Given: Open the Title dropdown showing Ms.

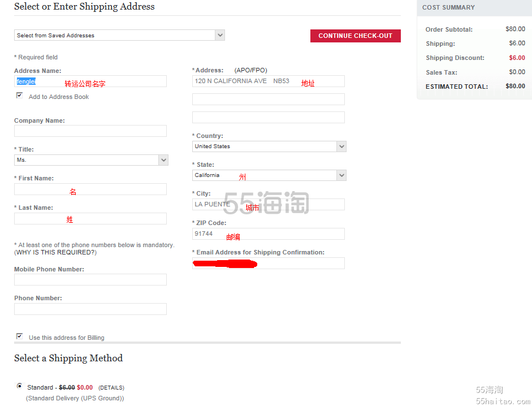Looking at the screenshot, I should (91, 160).
